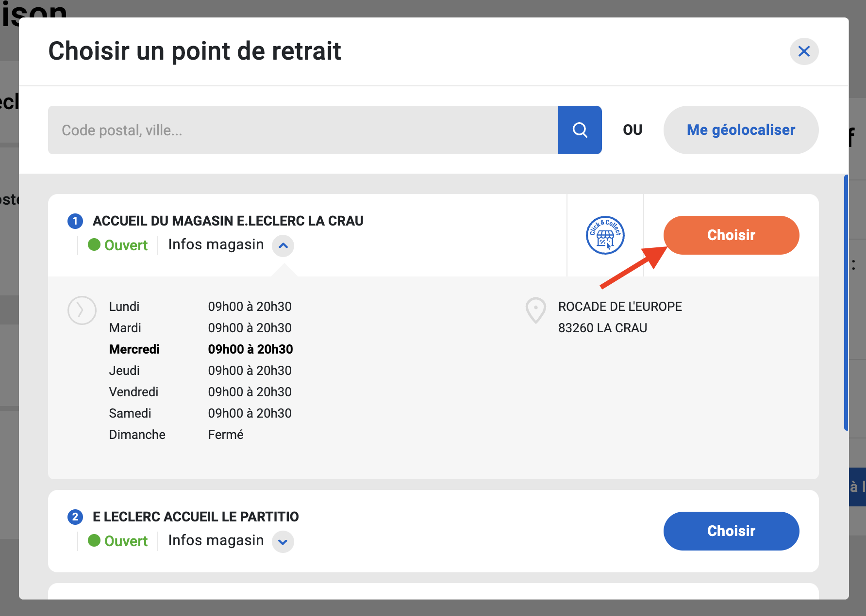The height and width of the screenshot is (616, 866).
Task: Click the dialog's blue vertical scrollbar
Action: pos(846,303)
